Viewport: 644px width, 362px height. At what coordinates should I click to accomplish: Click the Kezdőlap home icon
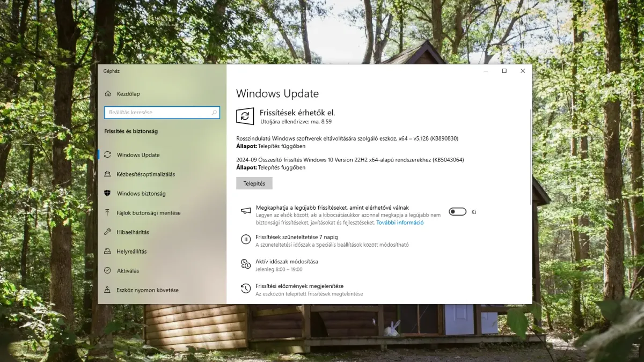click(x=107, y=94)
